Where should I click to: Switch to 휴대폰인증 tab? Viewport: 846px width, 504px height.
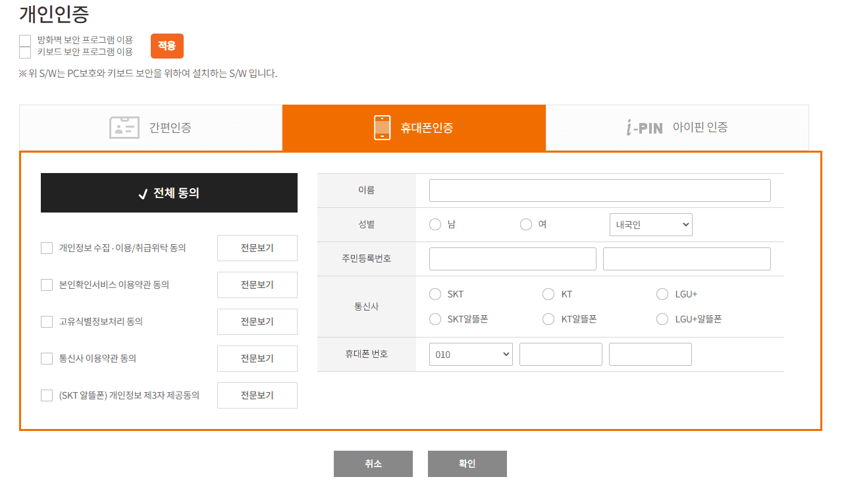click(x=414, y=128)
